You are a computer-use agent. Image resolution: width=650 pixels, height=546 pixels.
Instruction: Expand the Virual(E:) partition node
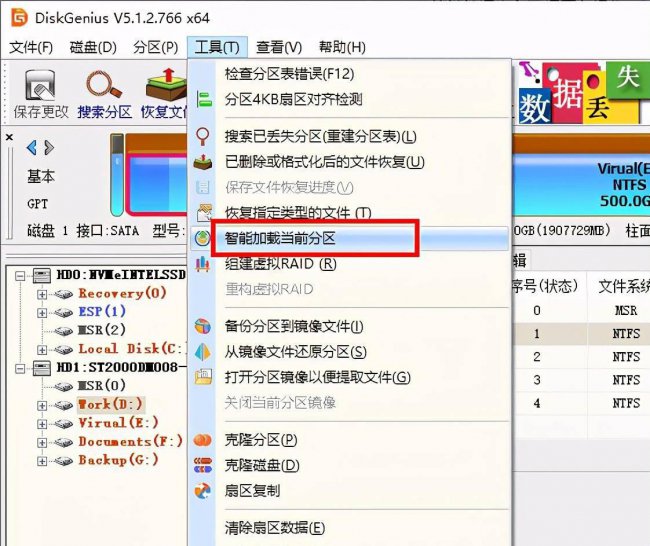click(x=42, y=424)
